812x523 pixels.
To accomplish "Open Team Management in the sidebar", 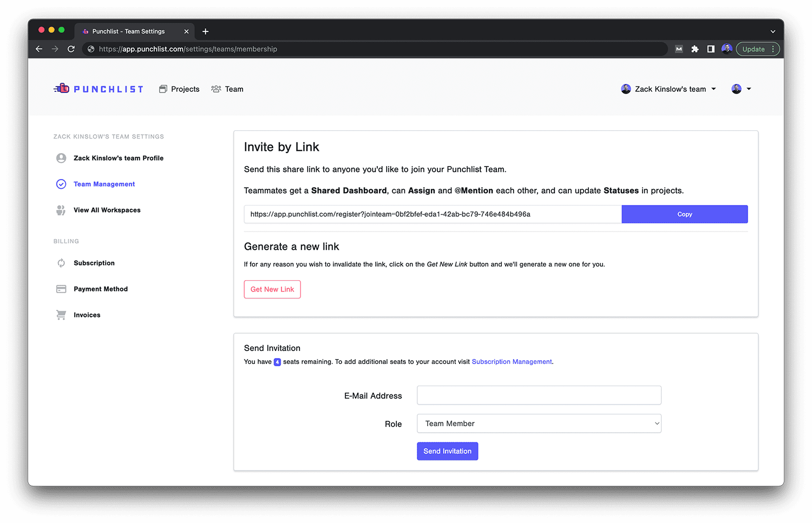I will (x=104, y=184).
